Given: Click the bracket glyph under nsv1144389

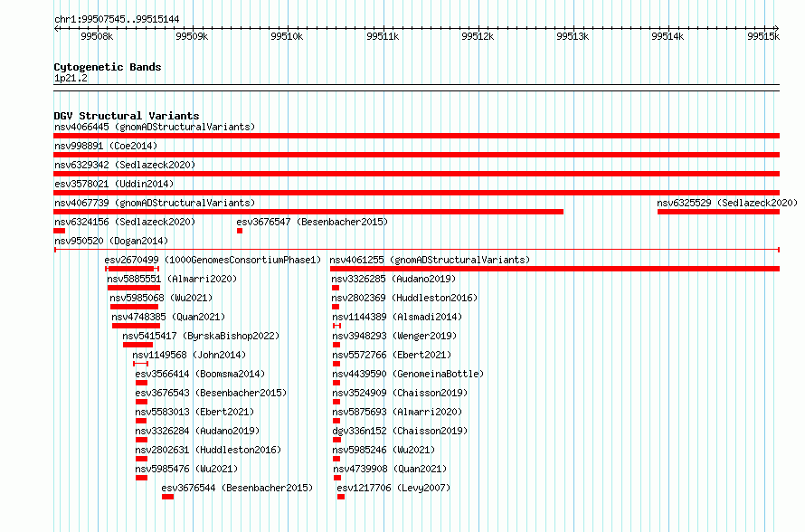Looking at the screenshot, I should pyautogui.click(x=336, y=326).
